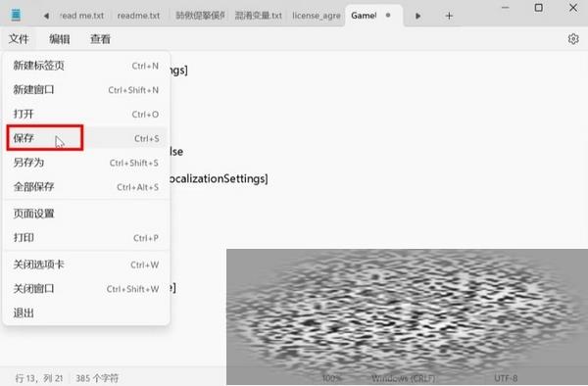588x386 pixels.
Task: Click the unsaved dot on Game tab
Action: pyautogui.click(x=388, y=16)
